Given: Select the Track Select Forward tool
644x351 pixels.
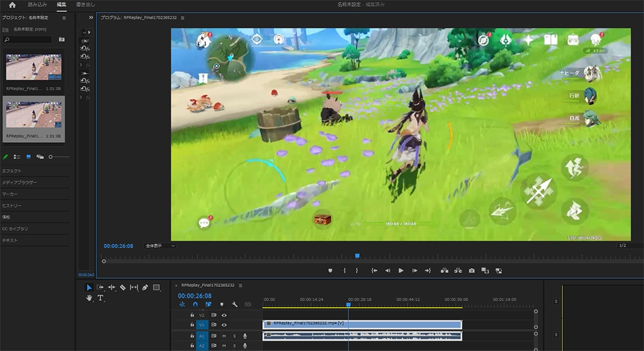Looking at the screenshot, I should tap(100, 287).
